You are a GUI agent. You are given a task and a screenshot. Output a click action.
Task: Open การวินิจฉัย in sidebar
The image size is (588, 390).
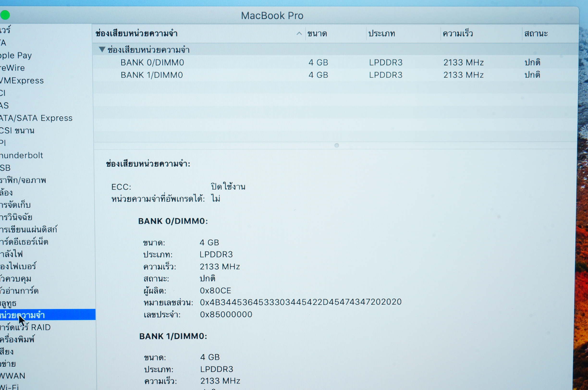(16, 217)
